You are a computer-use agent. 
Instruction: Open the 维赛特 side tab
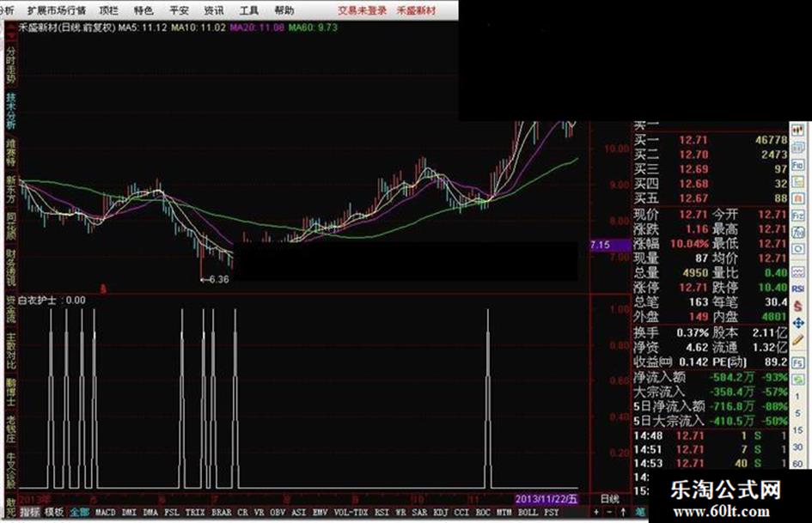(11, 152)
